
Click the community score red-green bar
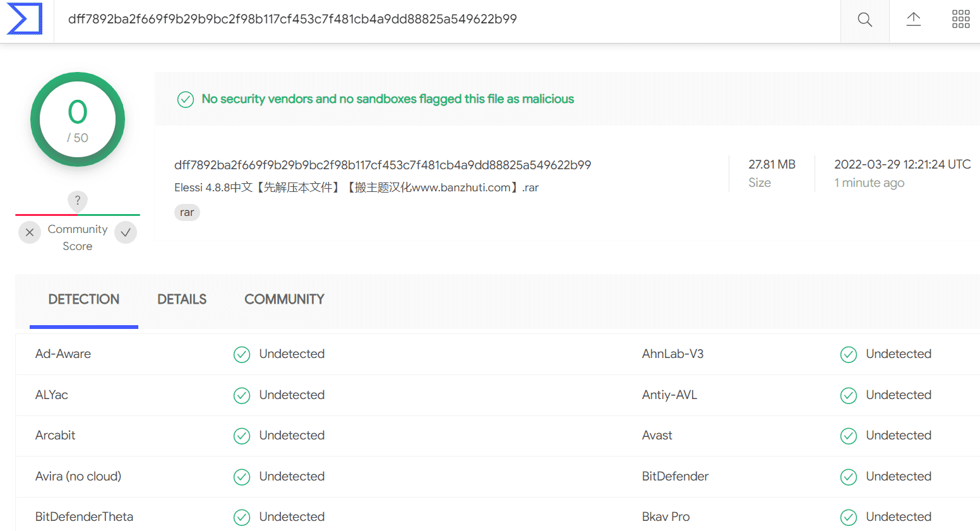point(78,215)
